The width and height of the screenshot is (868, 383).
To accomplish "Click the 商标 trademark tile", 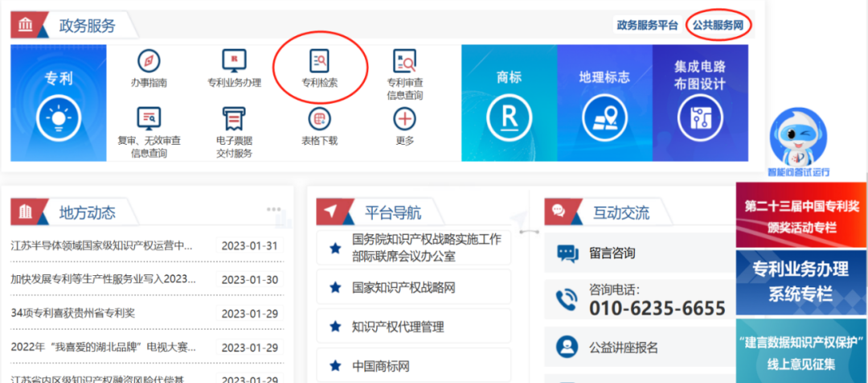I will (509, 103).
